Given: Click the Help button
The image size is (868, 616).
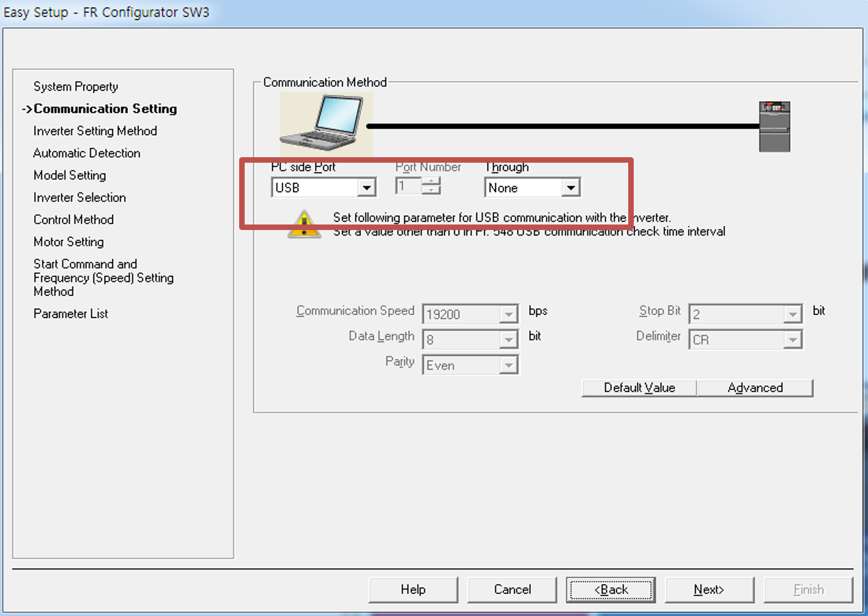Looking at the screenshot, I should click(x=413, y=590).
